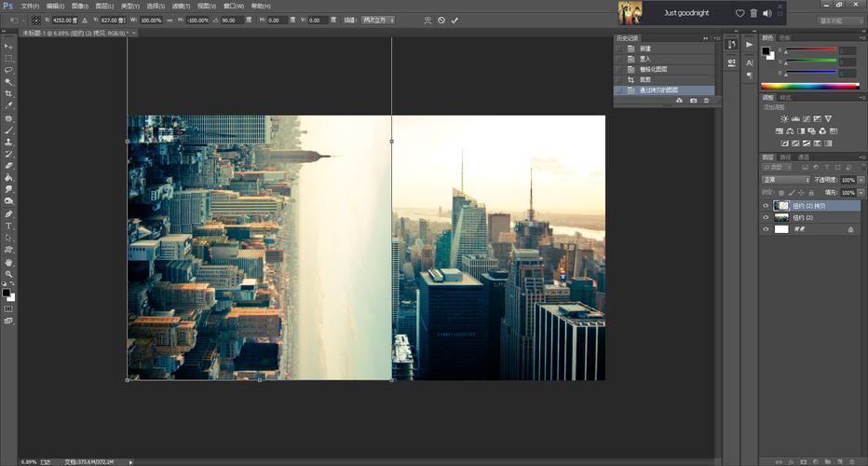Image resolution: width=868 pixels, height=466 pixels.
Task: Click the camera snapshot icon in History panel
Action: point(693,100)
